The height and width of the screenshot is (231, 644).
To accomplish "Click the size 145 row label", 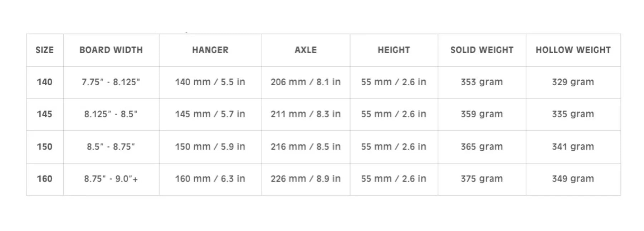I will 45,114.
